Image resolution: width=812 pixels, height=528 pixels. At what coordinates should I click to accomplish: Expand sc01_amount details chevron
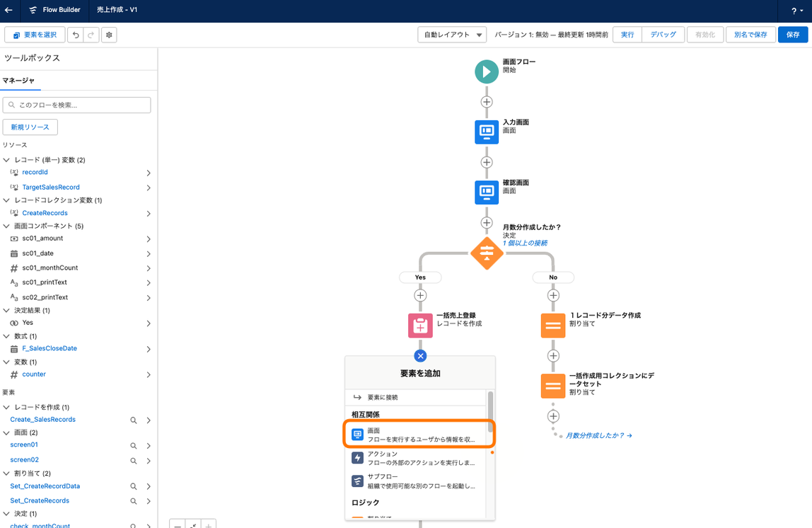[x=149, y=239]
